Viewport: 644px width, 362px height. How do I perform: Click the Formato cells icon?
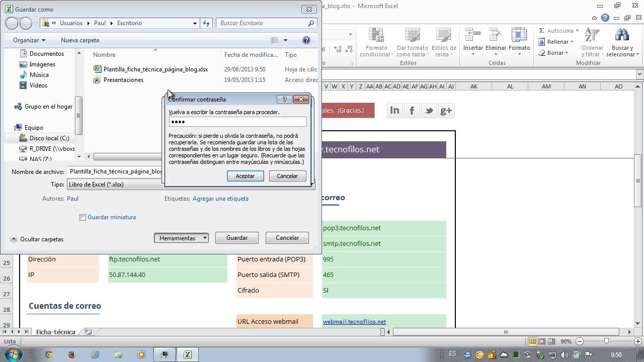519,36
